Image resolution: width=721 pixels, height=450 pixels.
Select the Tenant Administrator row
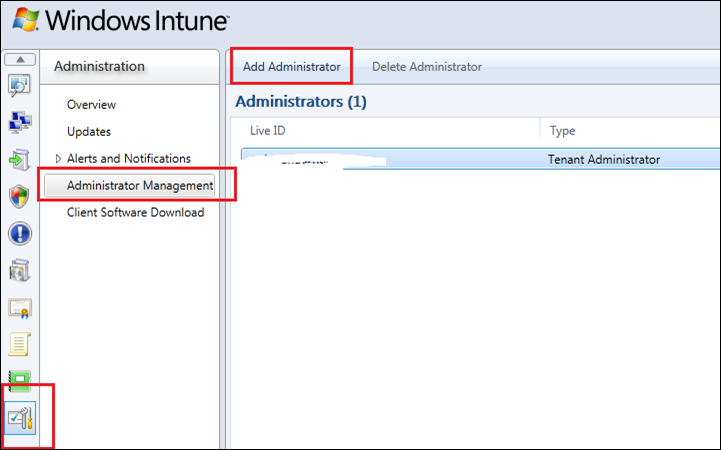coord(481,159)
